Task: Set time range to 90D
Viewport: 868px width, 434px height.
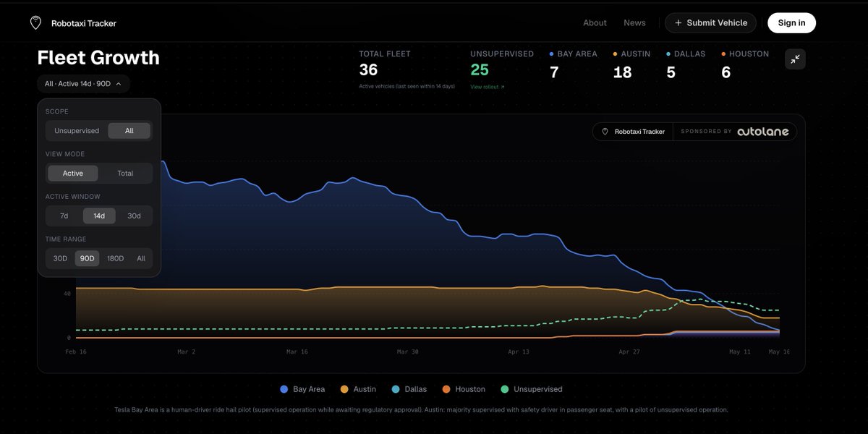Action: click(x=87, y=258)
